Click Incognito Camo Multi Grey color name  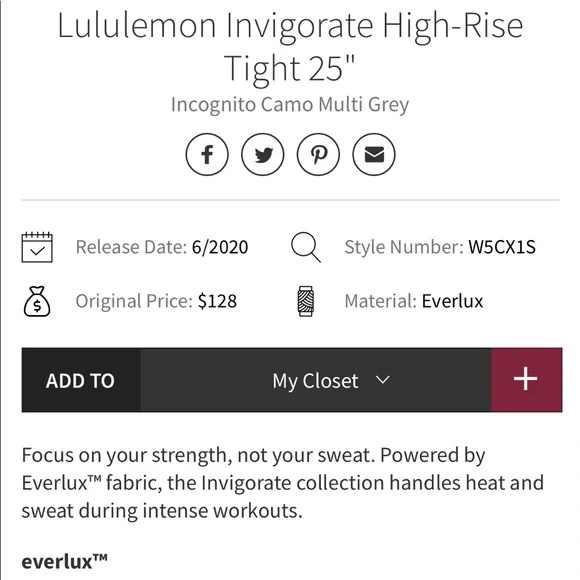click(290, 105)
